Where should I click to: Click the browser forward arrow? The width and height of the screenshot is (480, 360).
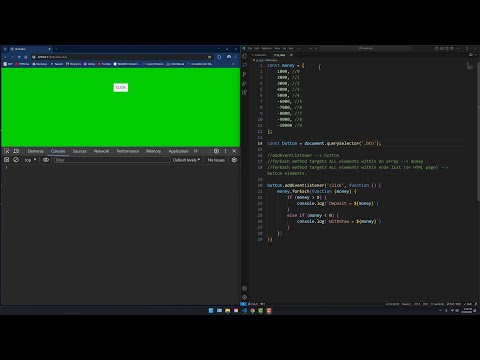[12, 57]
